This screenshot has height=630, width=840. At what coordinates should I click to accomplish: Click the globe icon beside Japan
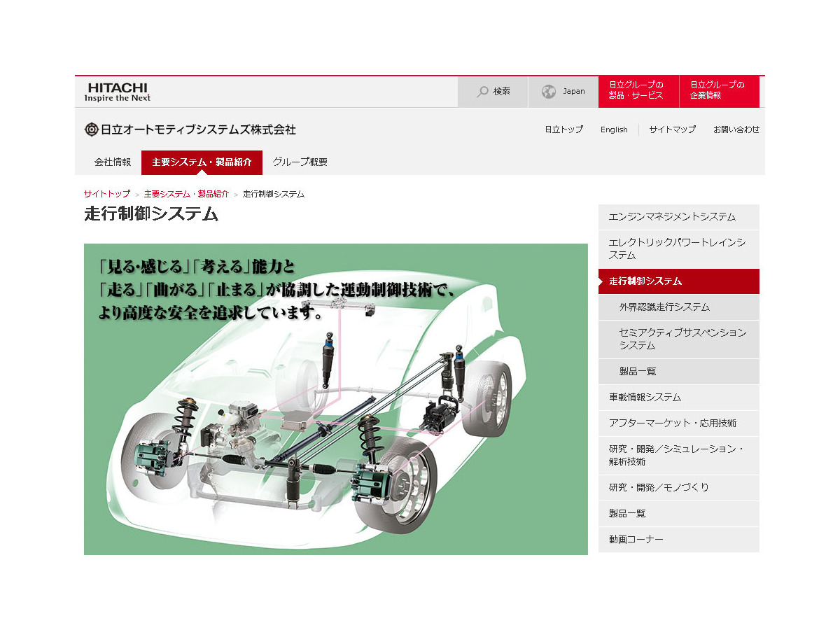(549, 92)
